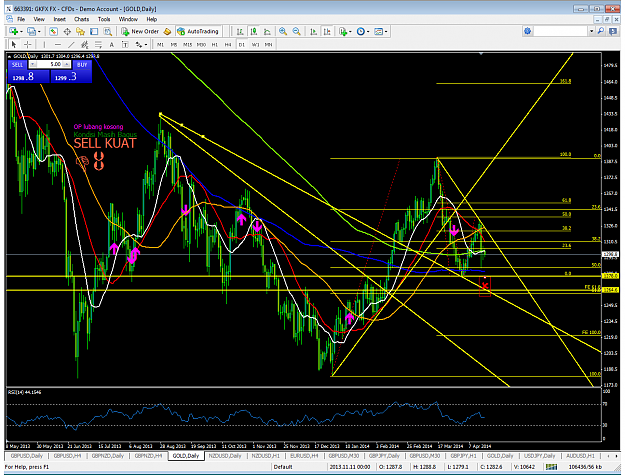The height and width of the screenshot is (475, 625).
Task: Select the Trendline drawing tool
Action: (x=71, y=45)
